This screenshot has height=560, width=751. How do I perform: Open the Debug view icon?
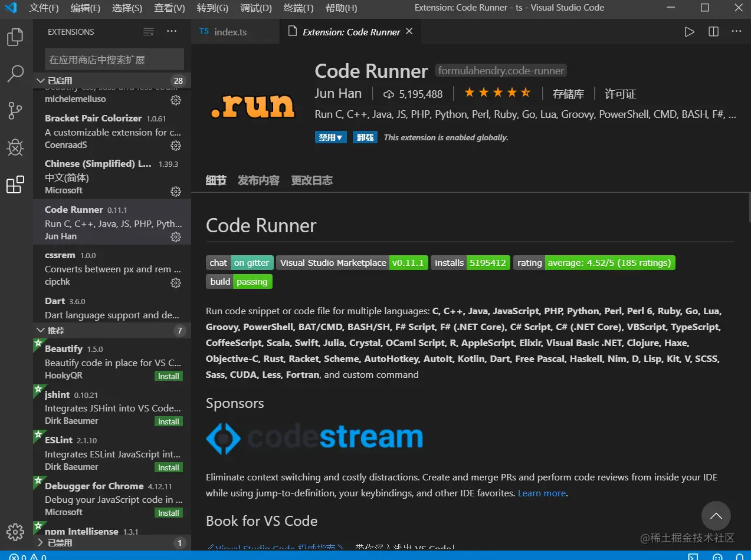(15, 147)
